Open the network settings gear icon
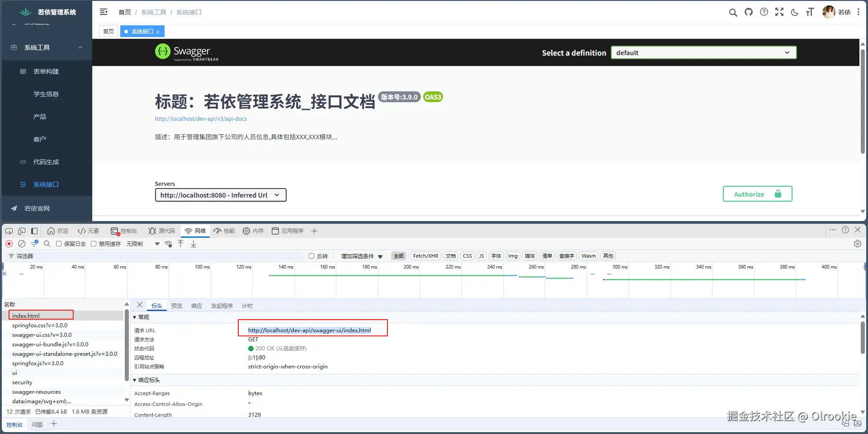 [x=858, y=244]
